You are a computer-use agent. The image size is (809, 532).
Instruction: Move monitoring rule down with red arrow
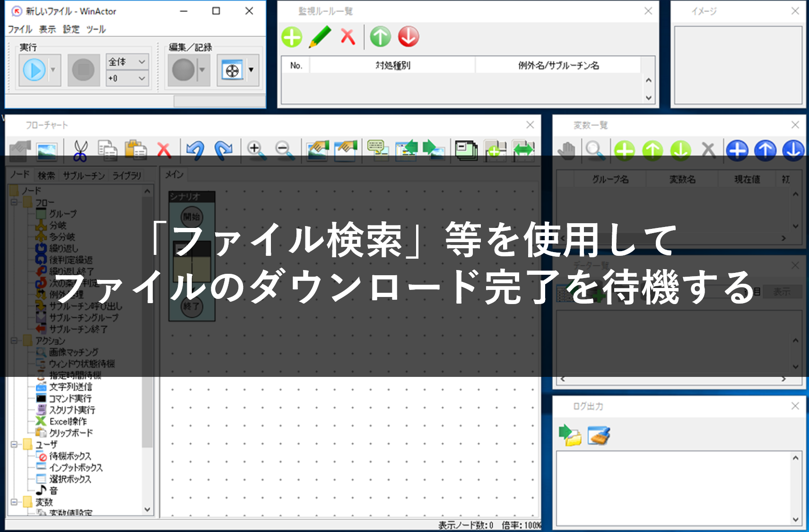point(409,37)
